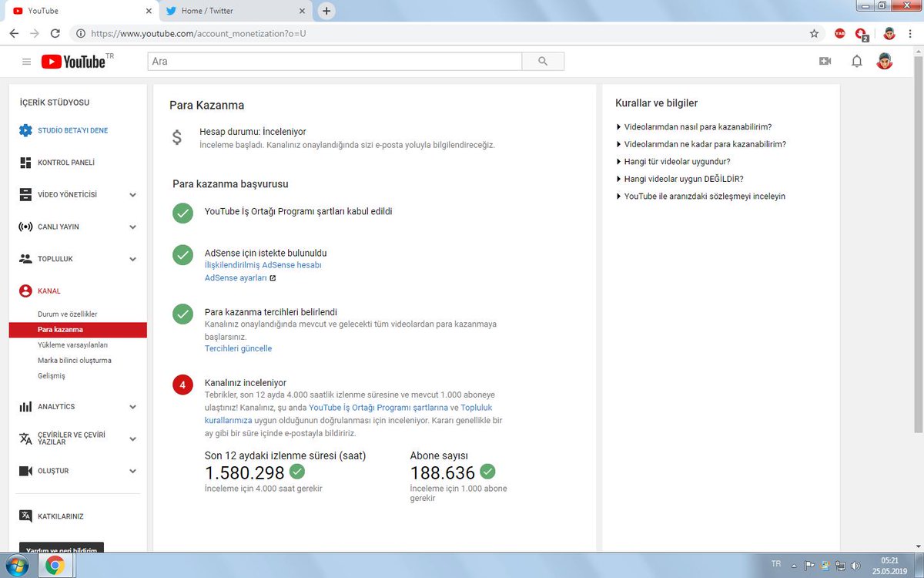
Task: Open the Chrome profile avatar
Action: point(889,34)
